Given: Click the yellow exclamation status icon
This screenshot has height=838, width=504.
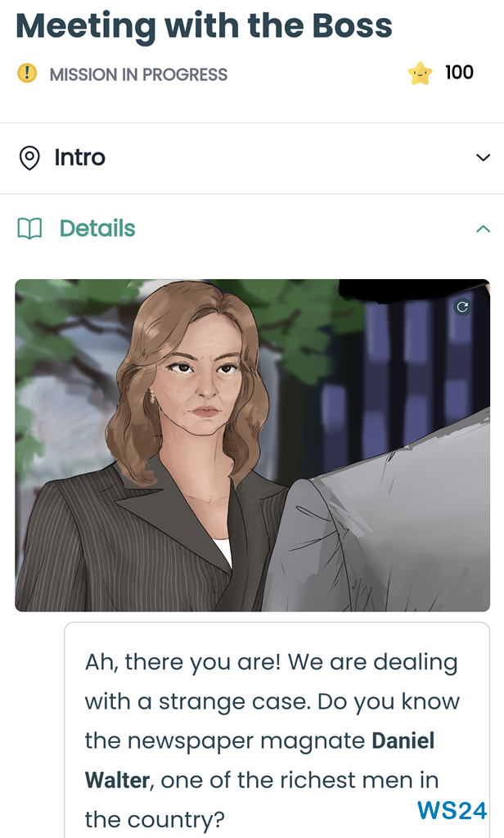Looking at the screenshot, I should click(x=27, y=73).
